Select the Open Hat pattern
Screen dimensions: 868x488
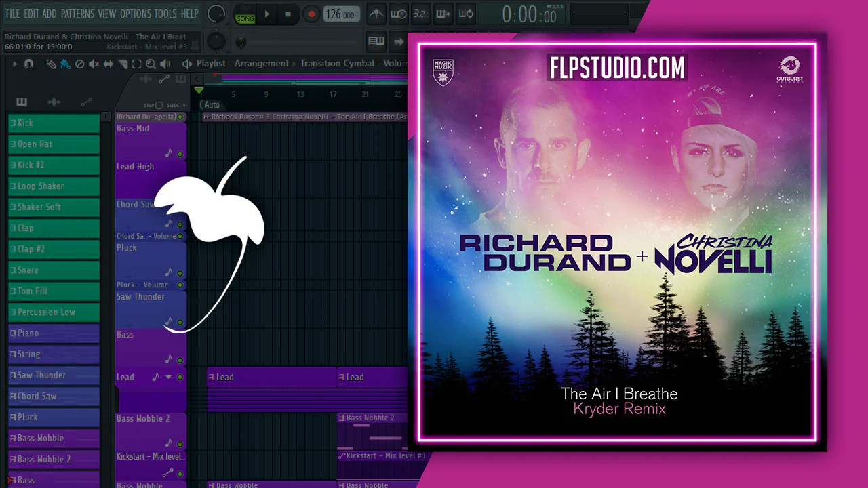[54, 144]
